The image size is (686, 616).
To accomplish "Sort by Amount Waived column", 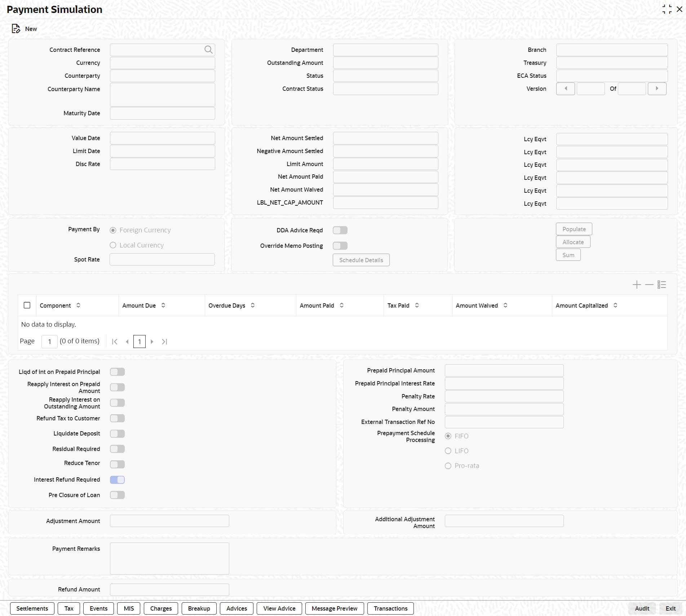I will click(505, 305).
